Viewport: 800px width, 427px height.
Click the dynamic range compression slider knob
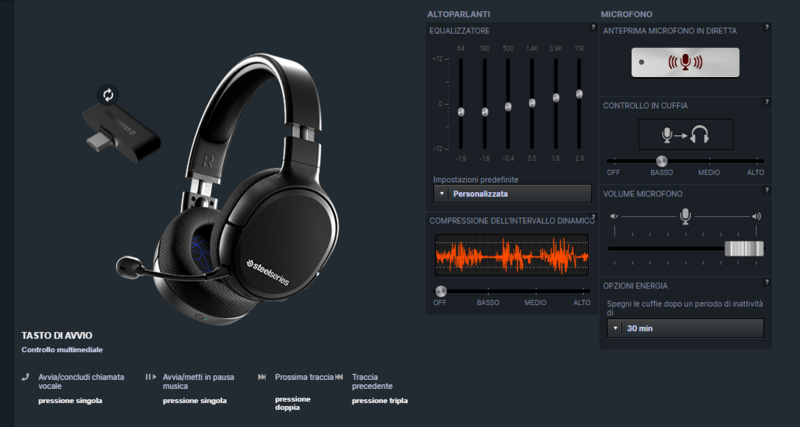441,291
